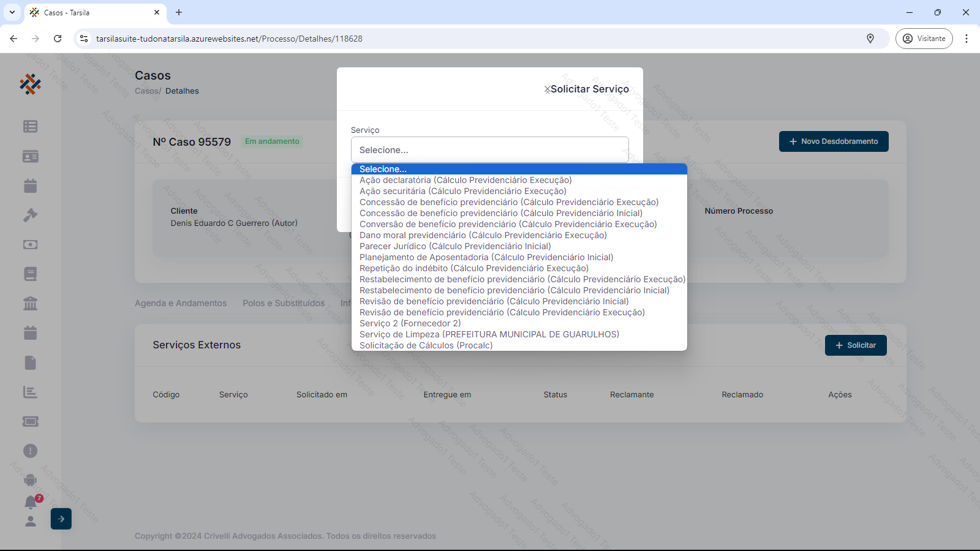Click the ID card icon in the sidebar

(x=30, y=157)
